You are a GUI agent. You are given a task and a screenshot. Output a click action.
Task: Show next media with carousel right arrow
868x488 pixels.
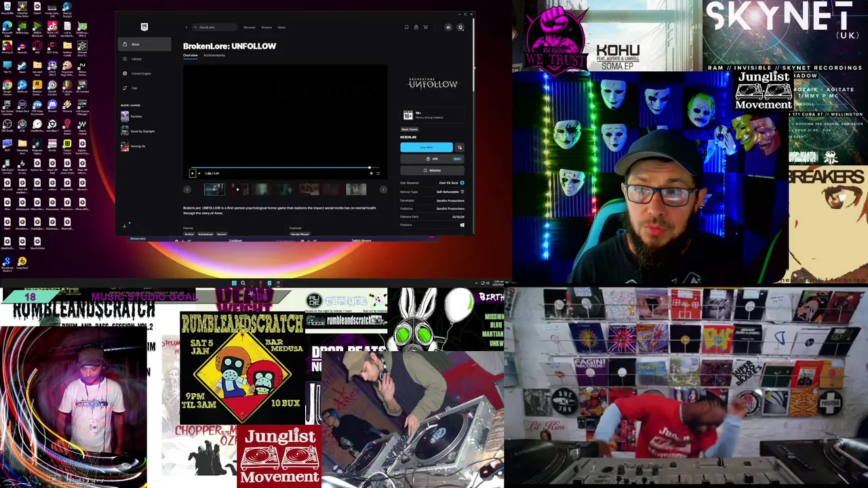(x=383, y=189)
